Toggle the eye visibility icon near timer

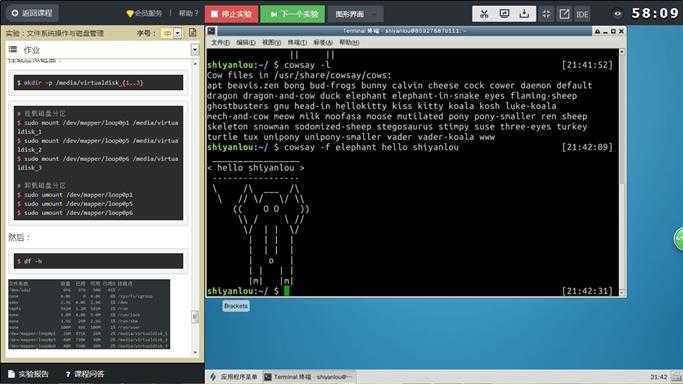click(x=617, y=14)
